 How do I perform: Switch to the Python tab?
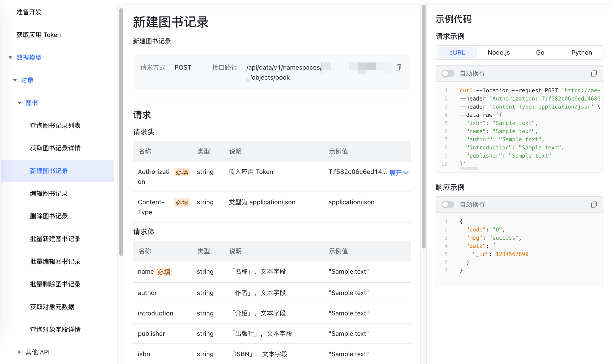click(582, 52)
